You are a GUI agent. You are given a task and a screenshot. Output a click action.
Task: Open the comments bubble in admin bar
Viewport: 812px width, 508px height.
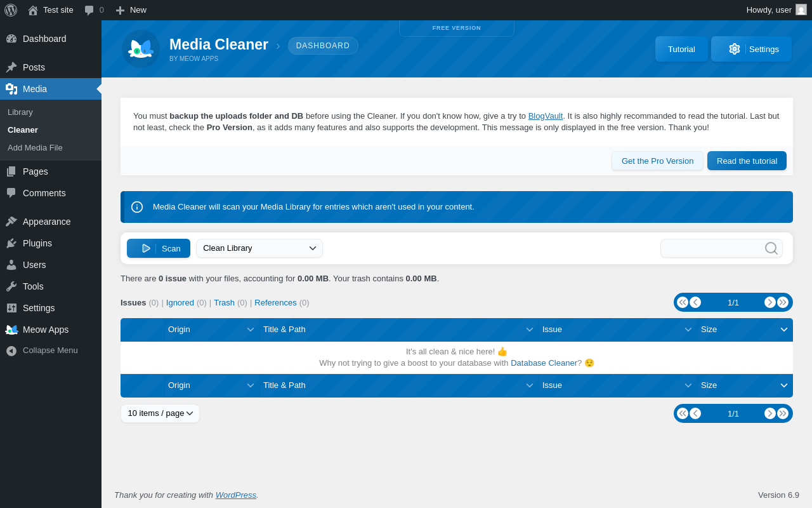pos(94,10)
